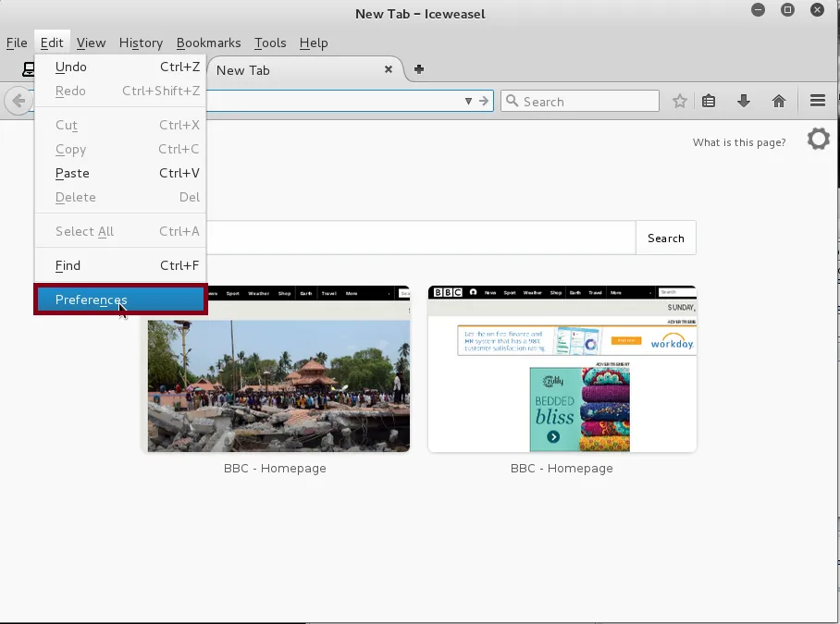Click the Go arrow in address bar
840x624 pixels.
484,101
